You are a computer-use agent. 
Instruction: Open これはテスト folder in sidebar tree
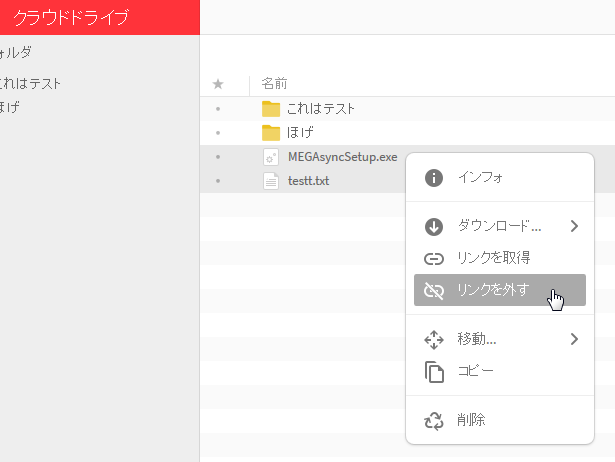click(29, 84)
